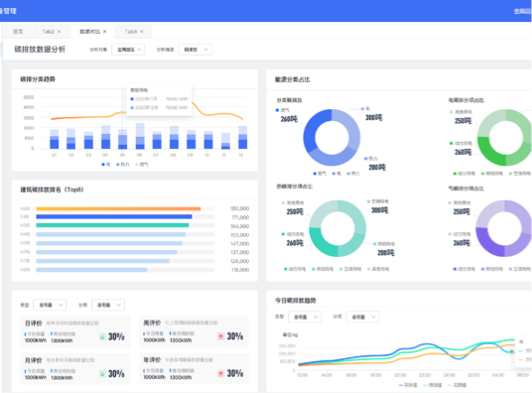Click the 日评价 evaluation card
The height and width of the screenshot is (393, 532).
75,331
